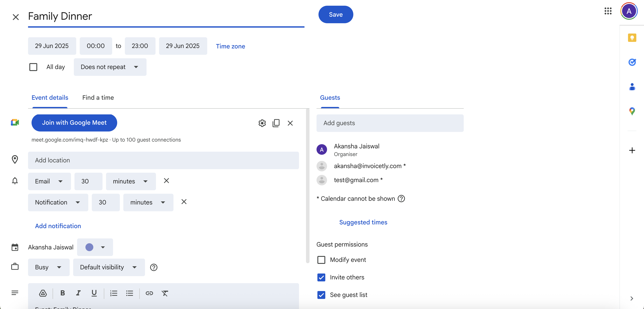
Task: Insert a numbered list
Action: coord(114,293)
